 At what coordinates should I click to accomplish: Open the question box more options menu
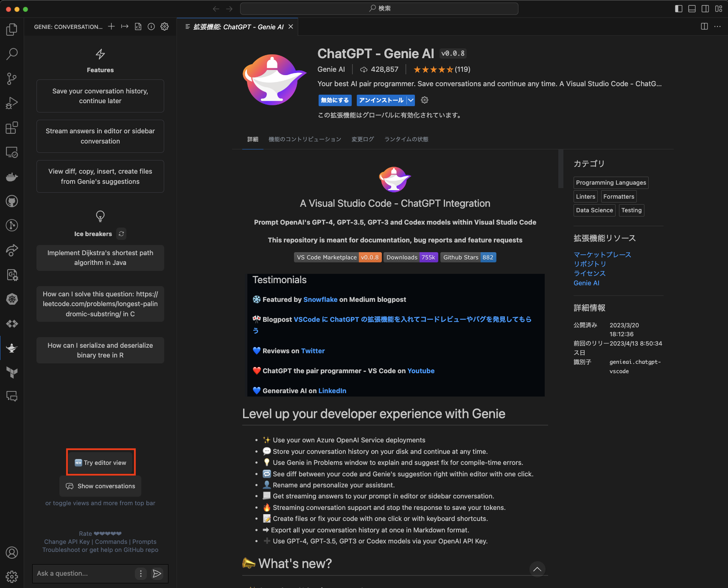[x=141, y=574]
